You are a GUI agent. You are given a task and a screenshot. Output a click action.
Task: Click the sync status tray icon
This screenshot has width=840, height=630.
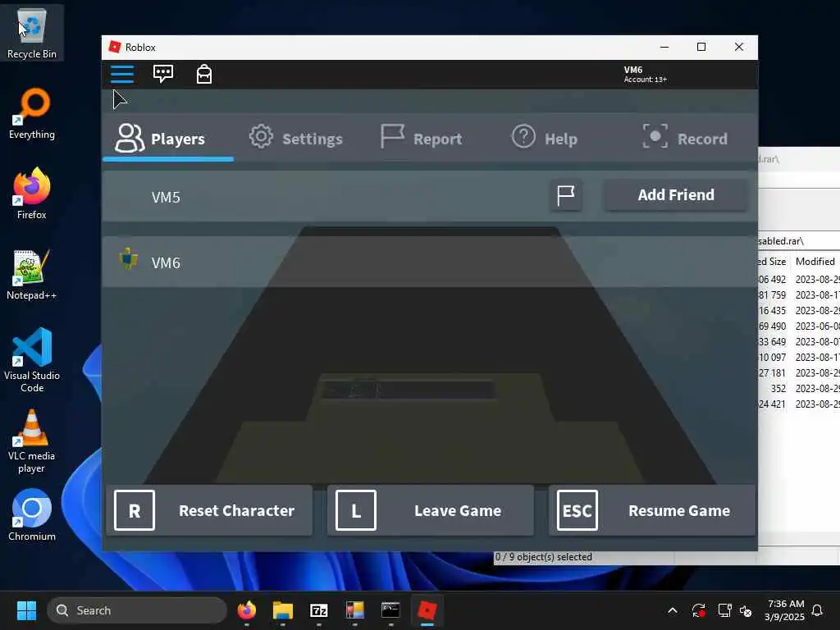[699, 610]
